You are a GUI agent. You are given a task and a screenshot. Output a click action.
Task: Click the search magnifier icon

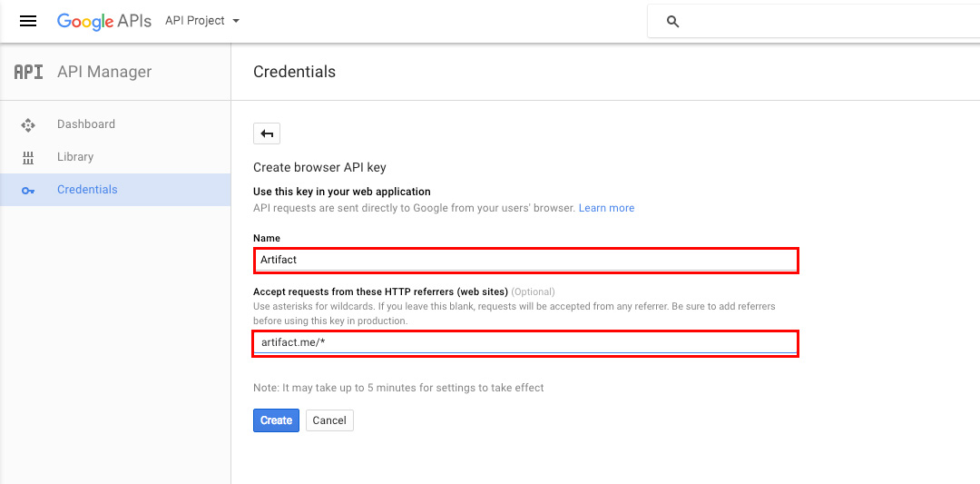(x=672, y=22)
